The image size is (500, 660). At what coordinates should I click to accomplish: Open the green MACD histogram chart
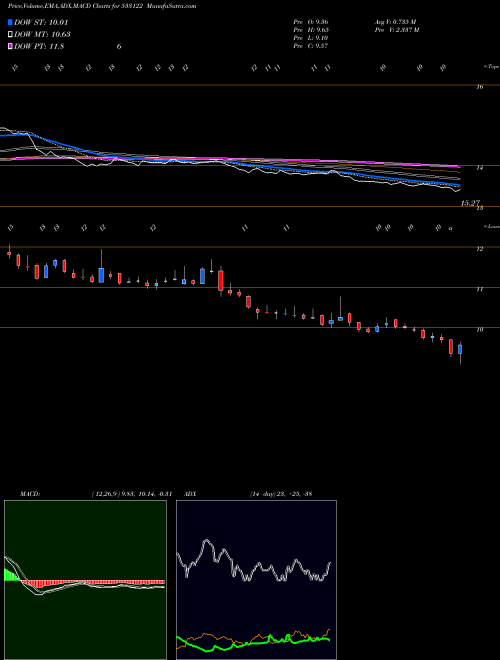coord(85,580)
